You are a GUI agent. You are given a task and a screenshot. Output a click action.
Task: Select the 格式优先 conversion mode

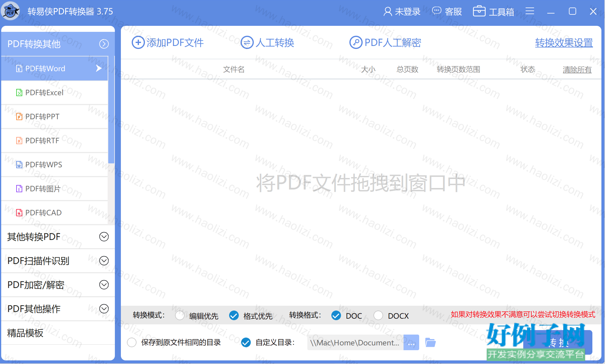(x=234, y=315)
